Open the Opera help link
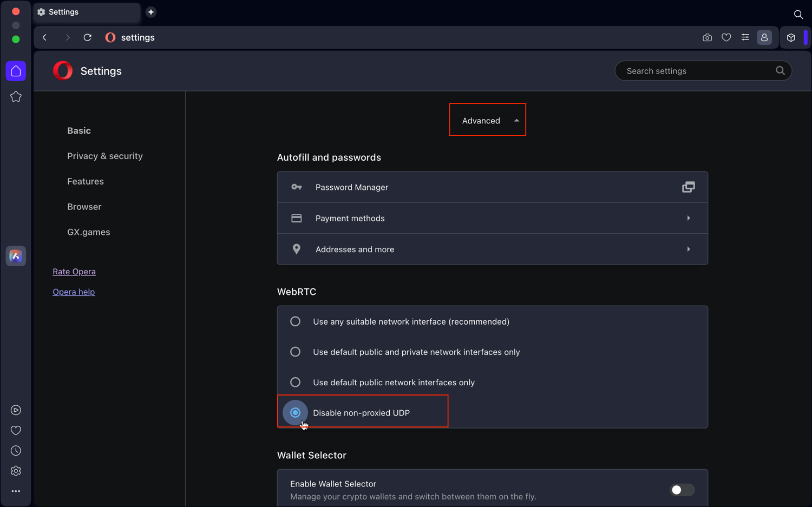 tap(74, 292)
